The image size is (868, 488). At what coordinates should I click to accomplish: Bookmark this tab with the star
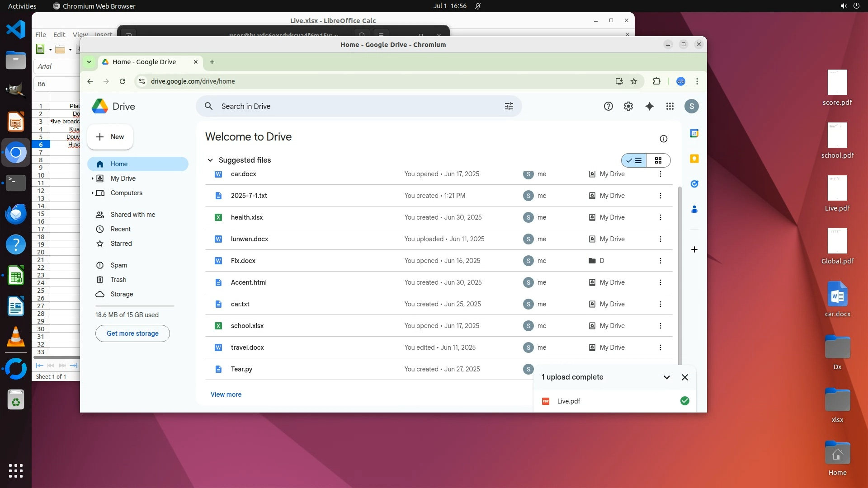coord(634,81)
